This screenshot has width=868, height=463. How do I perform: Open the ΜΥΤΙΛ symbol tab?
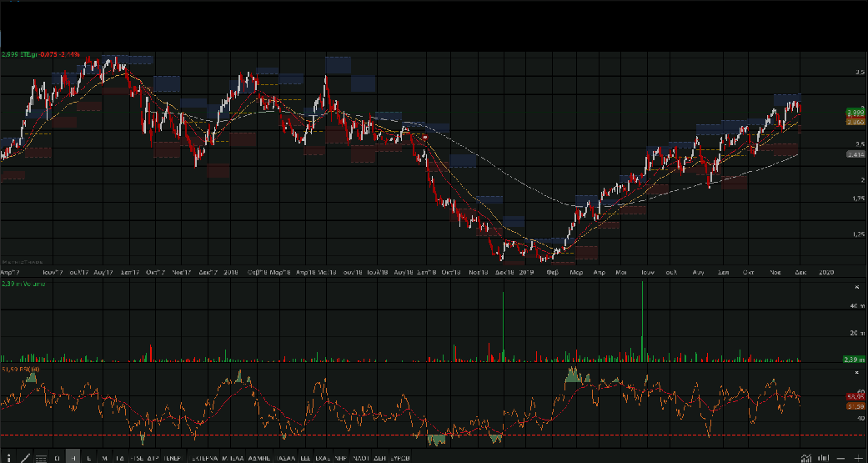[232, 458]
